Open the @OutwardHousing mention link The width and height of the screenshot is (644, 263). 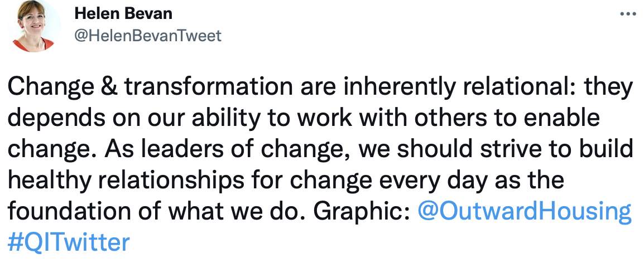pyautogui.click(x=524, y=211)
